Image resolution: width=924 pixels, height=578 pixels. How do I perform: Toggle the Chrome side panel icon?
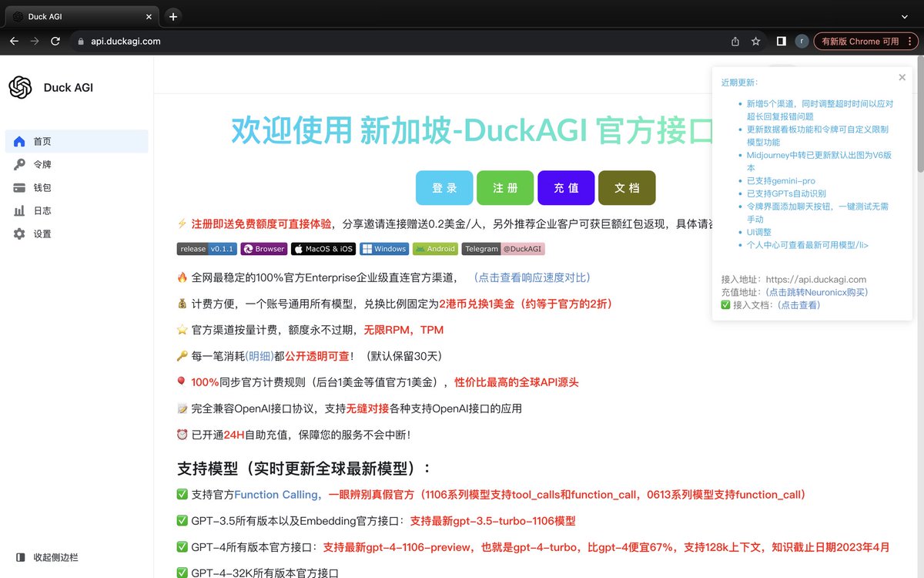pyautogui.click(x=781, y=41)
